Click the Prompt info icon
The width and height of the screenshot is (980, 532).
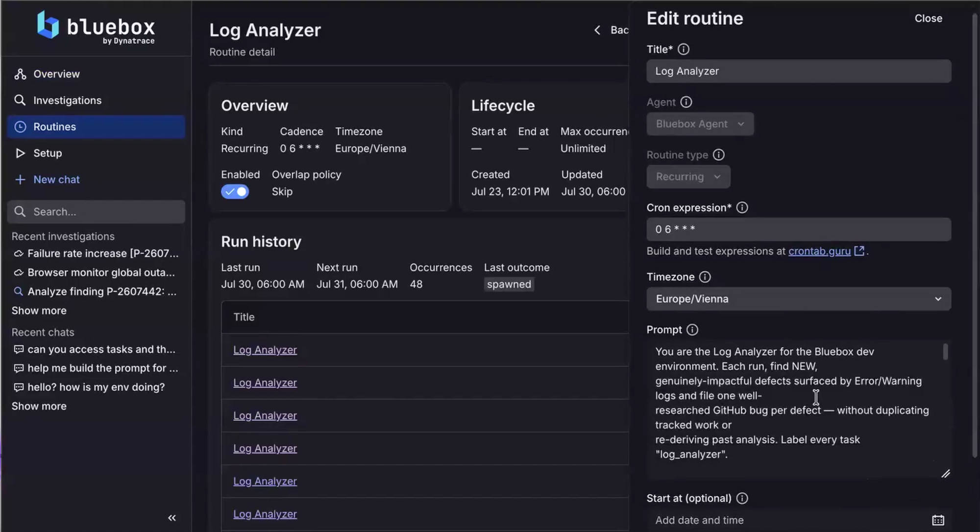(692, 330)
